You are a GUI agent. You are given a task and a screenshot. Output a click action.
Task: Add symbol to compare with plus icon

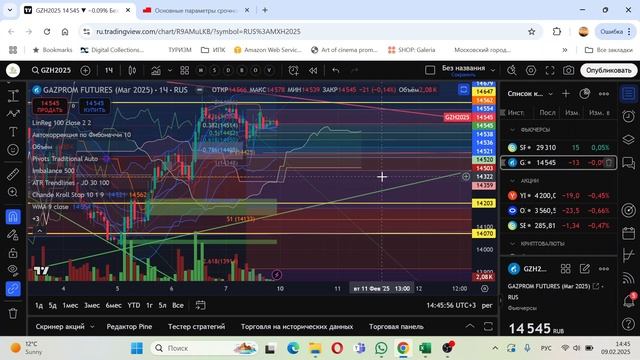point(85,70)
